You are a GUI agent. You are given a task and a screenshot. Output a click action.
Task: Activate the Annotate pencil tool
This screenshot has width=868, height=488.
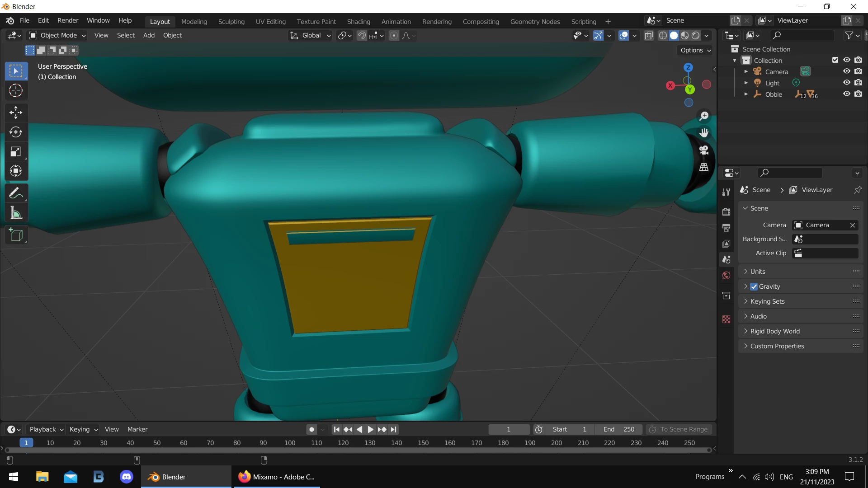16,193
